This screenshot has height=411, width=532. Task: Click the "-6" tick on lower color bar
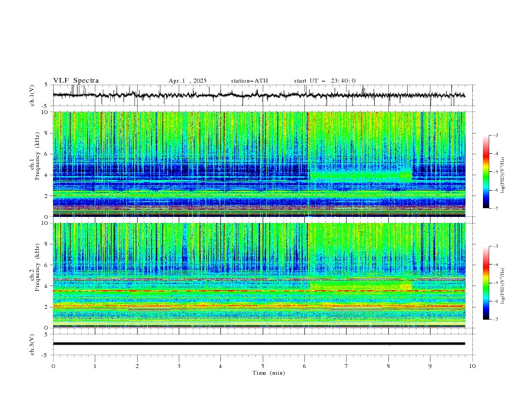pos(496,301)
